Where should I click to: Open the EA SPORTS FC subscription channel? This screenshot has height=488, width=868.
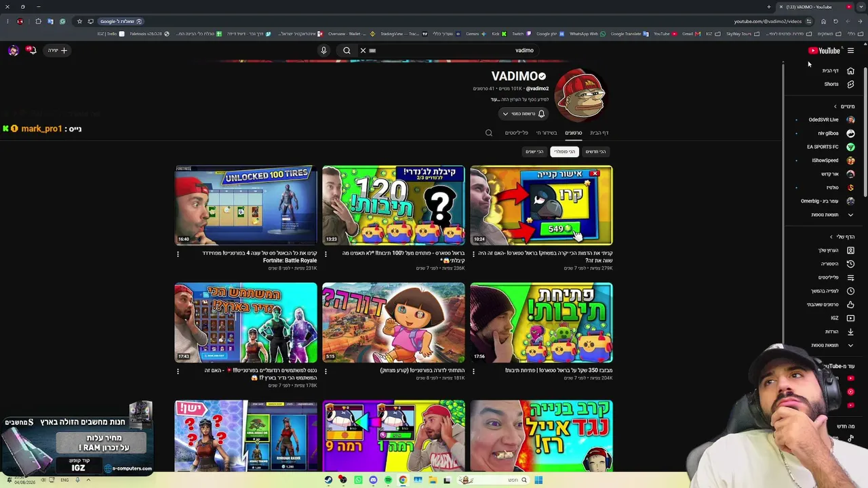point(831,147)
